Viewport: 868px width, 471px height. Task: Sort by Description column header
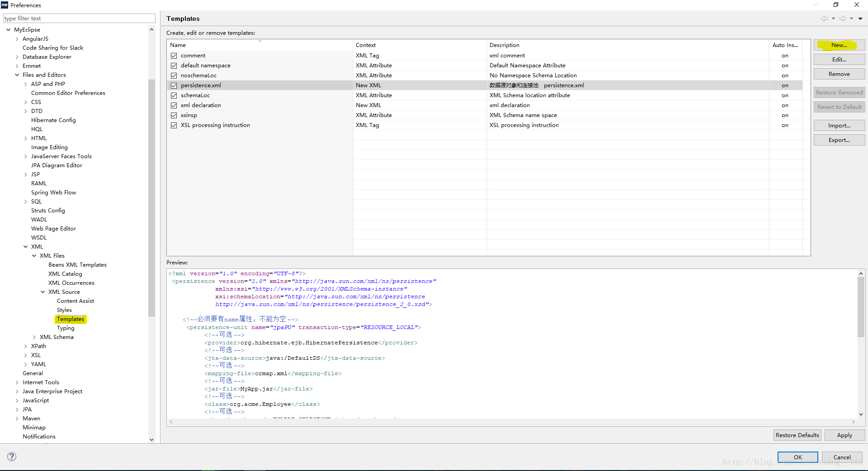[628, 45]
